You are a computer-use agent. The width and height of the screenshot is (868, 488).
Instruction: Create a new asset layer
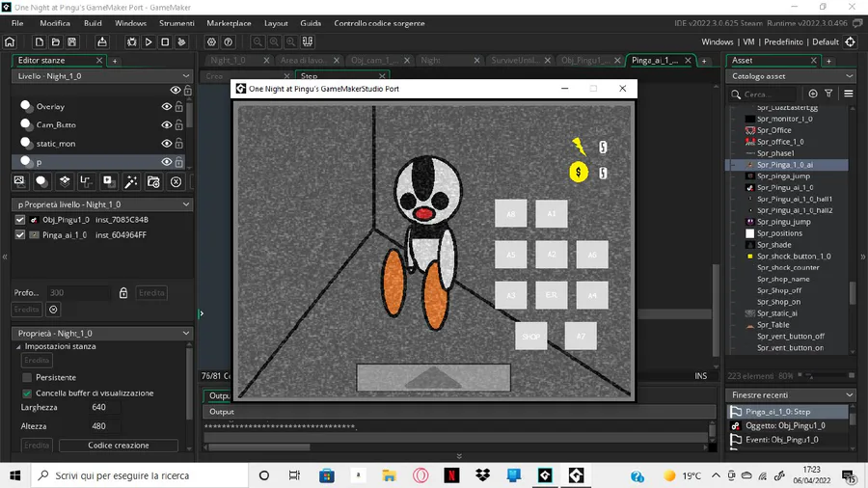pyautogui.click(x=108, y=181)
